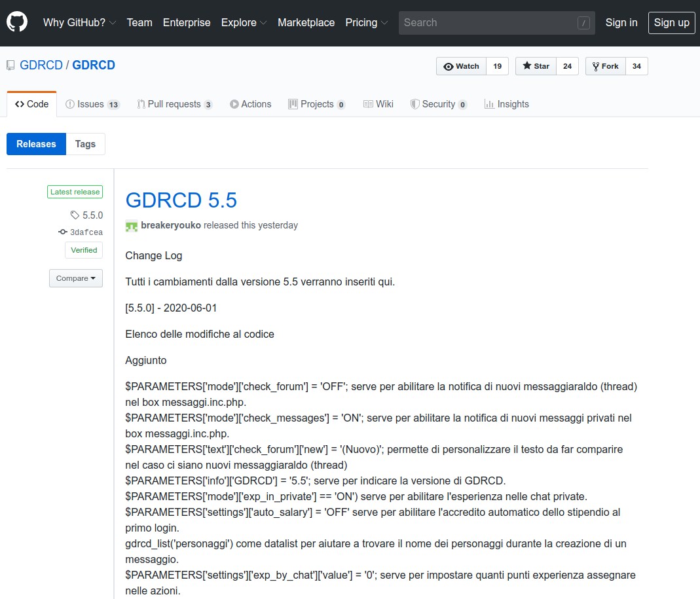Expand the Explore dropdown
This screenshot has height=599, width=700.
pyautogui.click(x=244, y=22)
